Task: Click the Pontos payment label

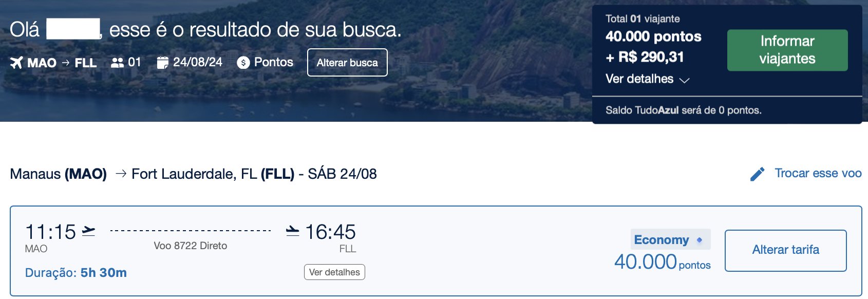Action: 274,62
